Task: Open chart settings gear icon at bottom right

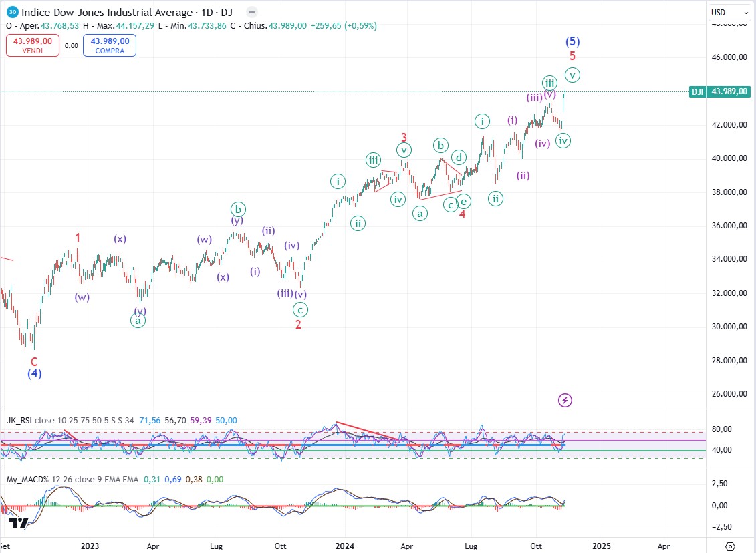Action: [x=731, y=546]
